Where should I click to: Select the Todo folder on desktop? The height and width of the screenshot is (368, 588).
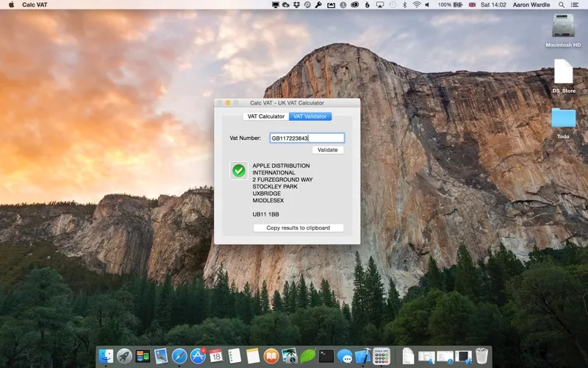coord(563,123)
